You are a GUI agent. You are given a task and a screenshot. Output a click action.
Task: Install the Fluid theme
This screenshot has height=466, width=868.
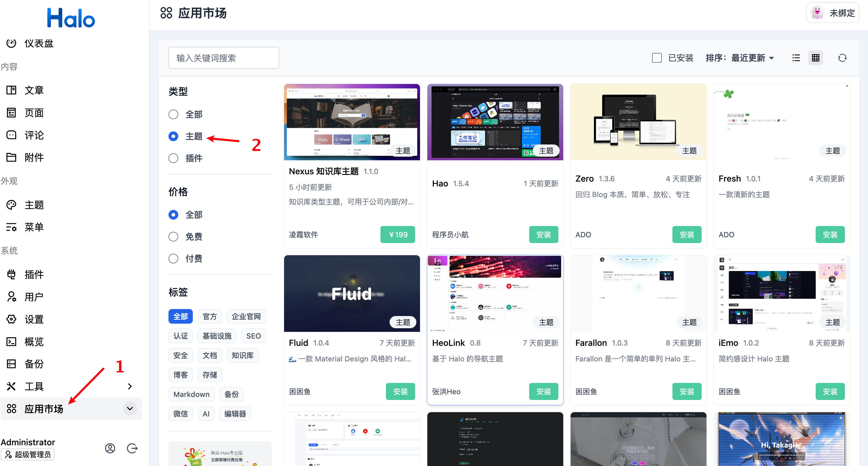click(x=400, y=391)
